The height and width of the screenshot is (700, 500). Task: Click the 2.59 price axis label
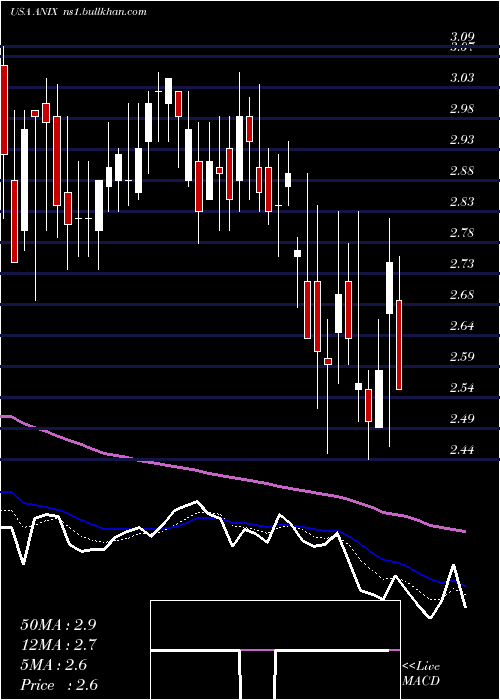pyautogui.click(x=462, y=357)
